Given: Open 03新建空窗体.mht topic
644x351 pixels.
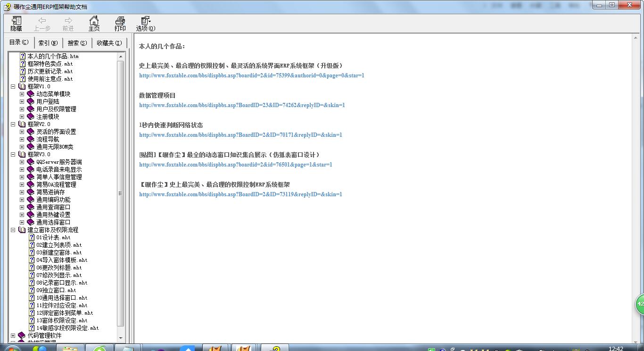Looking at the screenshot, I should pyautogui.click(x=59, y=252).
